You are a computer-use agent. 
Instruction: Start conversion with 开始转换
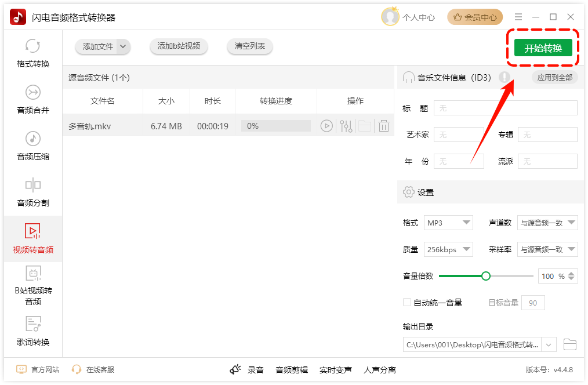tap(543, 48)
